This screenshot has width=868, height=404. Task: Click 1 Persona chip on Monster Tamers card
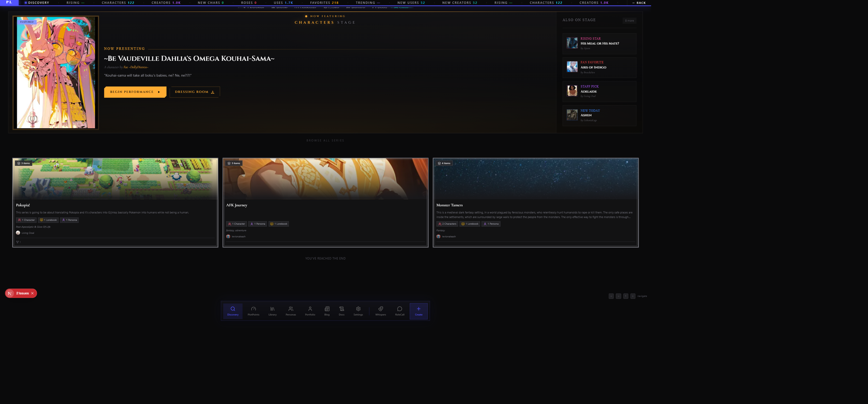pyautogui.click(x=491, y=224)
